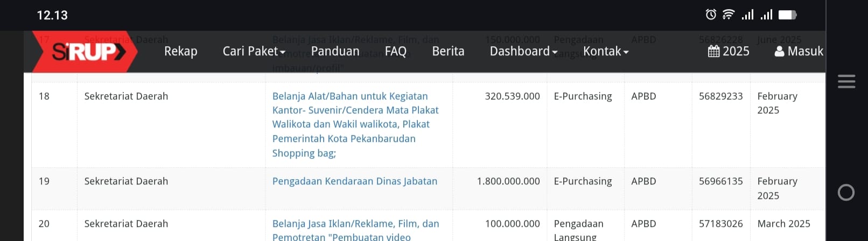Open Pengadaan Kendaraan Dinas Jabatan link
Screen dimensions: 868x241
point(355,181)
